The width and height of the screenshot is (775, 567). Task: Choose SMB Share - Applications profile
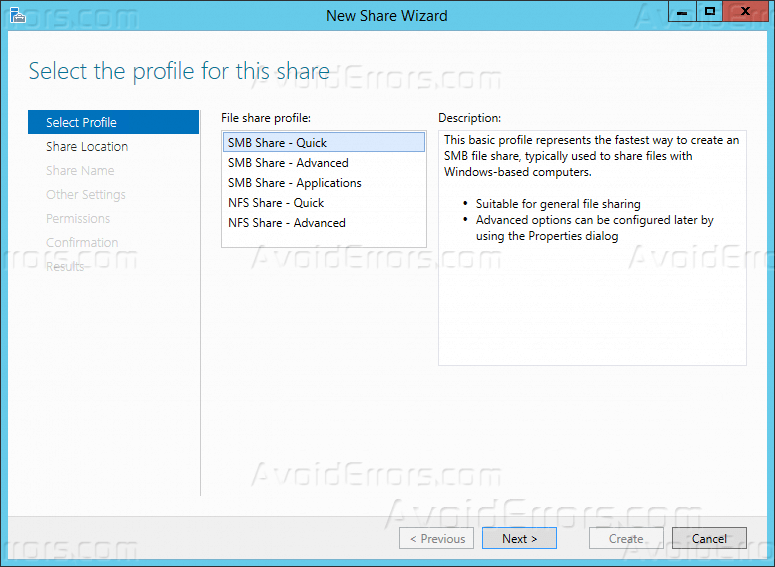[x=324, y=183]
